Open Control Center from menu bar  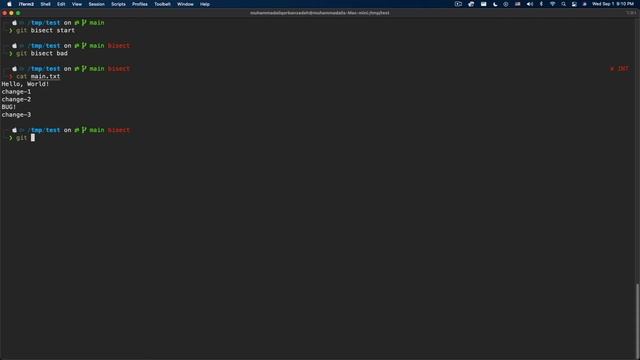574,4
